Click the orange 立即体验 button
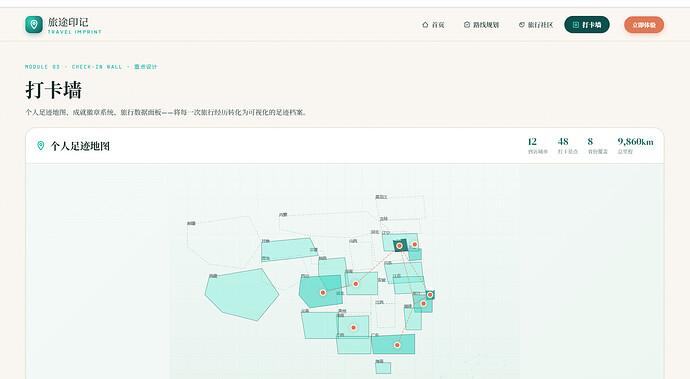 [644, 25]
